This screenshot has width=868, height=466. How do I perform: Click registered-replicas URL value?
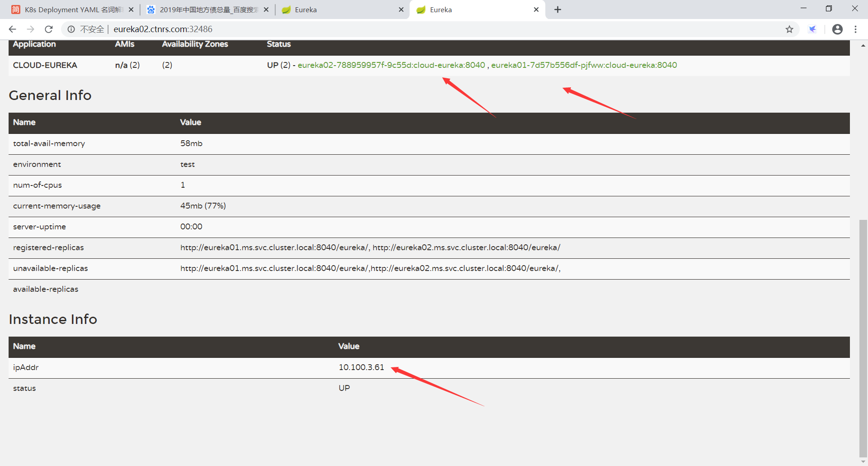[370, 247]
